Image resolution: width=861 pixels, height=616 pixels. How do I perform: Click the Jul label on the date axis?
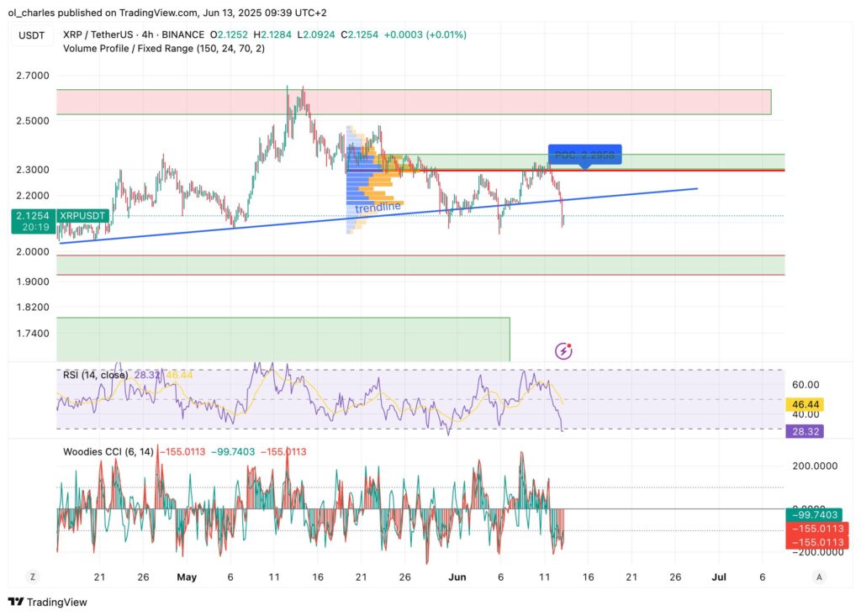(x=719, y=577)
